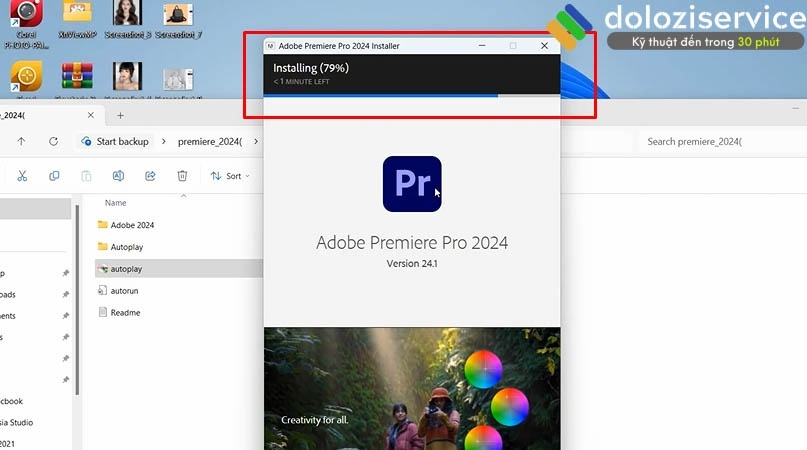
Task: Add a new File Explorer tab
Action: click(x=120, y=115)
